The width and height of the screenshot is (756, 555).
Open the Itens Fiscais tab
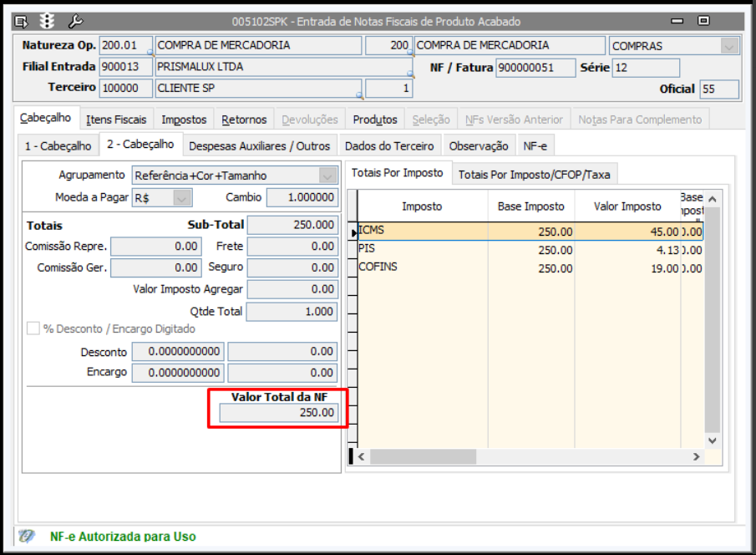[x=116, y=120]
